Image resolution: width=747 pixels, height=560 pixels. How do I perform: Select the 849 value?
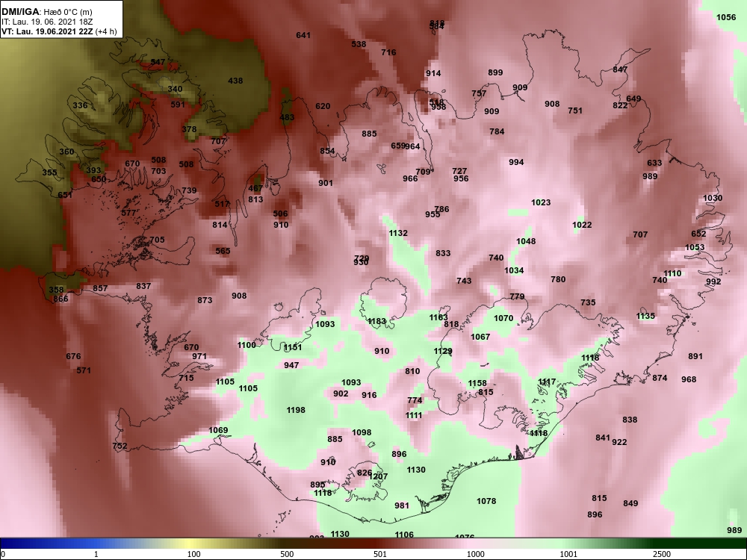click(630, 504)
